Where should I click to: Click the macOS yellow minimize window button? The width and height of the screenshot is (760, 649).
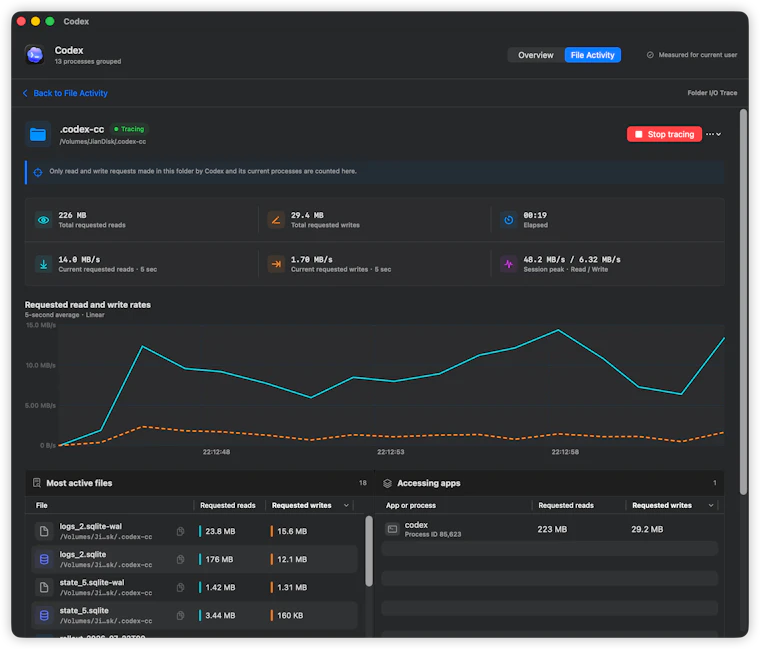(35, 21)
